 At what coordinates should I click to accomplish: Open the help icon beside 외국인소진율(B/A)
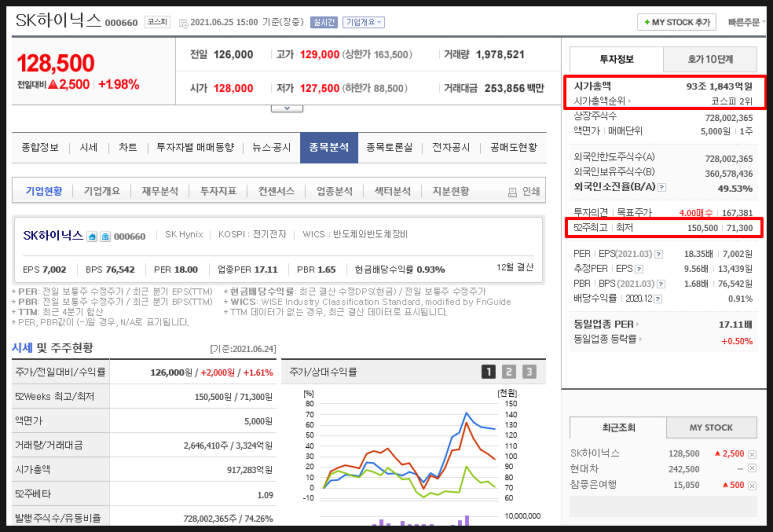662,187
